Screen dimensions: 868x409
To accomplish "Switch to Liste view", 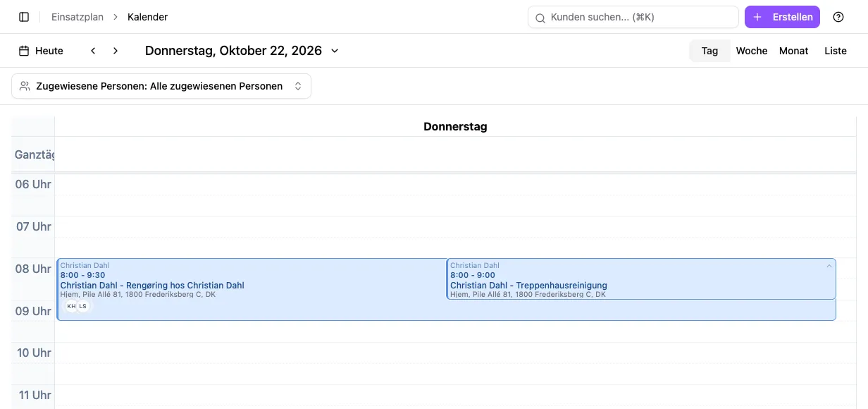I will click(x=836, y=51).
